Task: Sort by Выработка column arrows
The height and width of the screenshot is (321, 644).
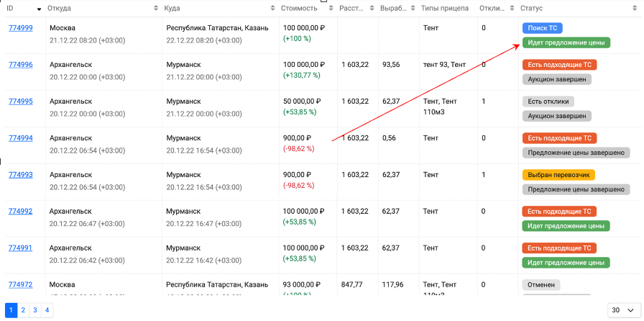Action: pyautogui.click(x=413, y=8)
